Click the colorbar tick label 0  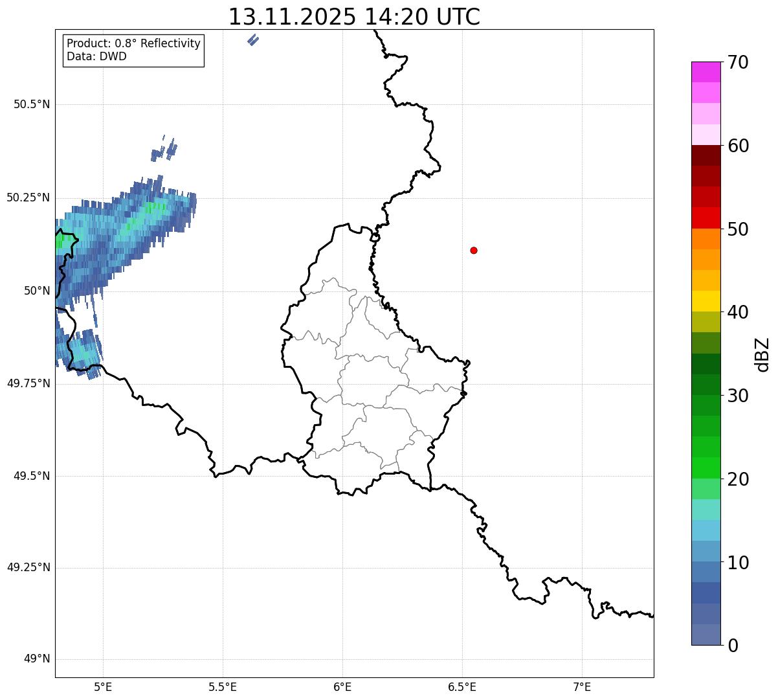point(733,646)
